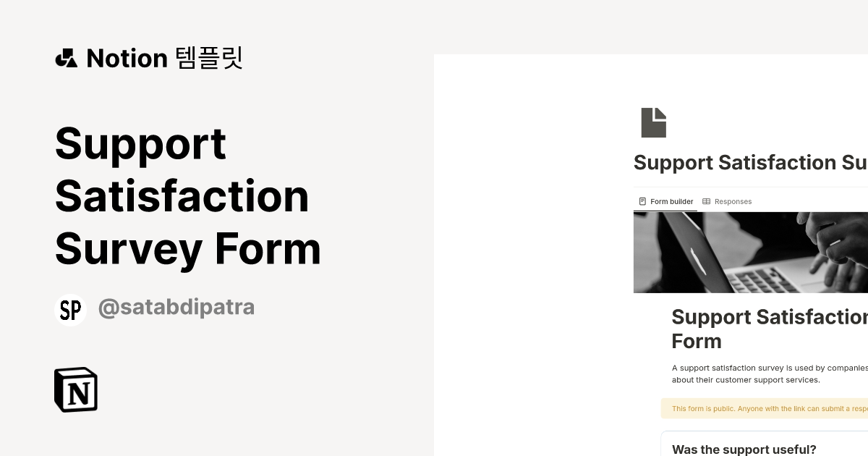Select the Notion N cube logo
This screenshot has height=456, width=868.
(x=76, y=389)
